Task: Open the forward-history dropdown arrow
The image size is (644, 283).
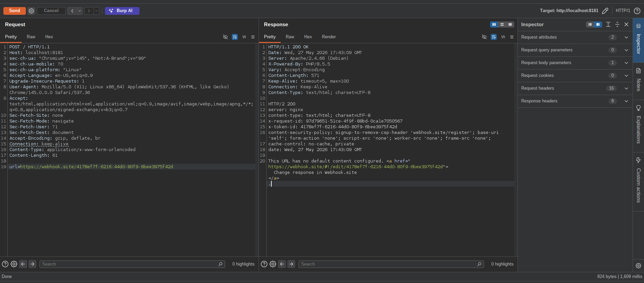Action: 96,11
